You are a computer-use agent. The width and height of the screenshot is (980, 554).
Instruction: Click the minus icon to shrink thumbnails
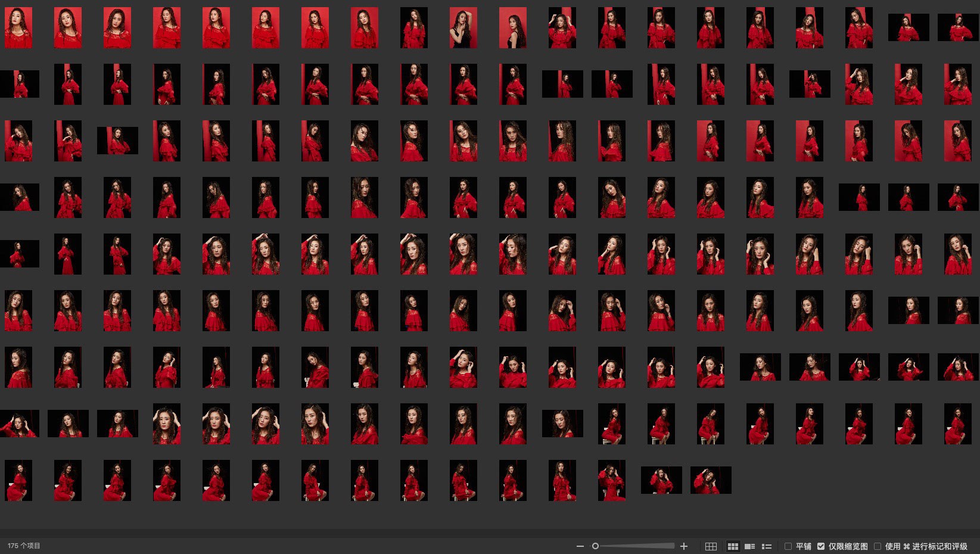(580, 546)
